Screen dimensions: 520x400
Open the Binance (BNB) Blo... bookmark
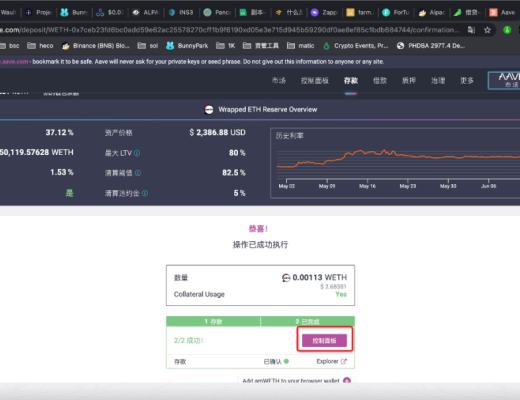[96, 46]
